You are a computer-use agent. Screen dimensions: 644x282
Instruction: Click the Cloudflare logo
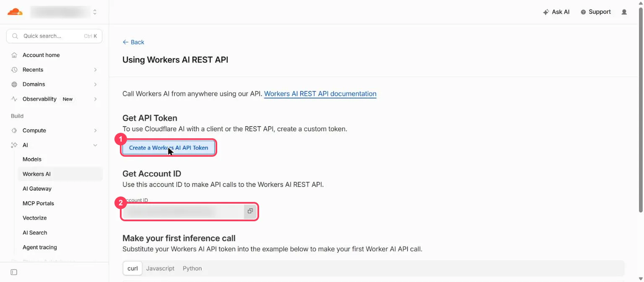(15, 12)
